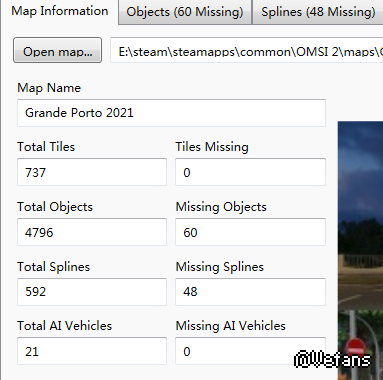Switch to the Map Information tab

[59, 11]
